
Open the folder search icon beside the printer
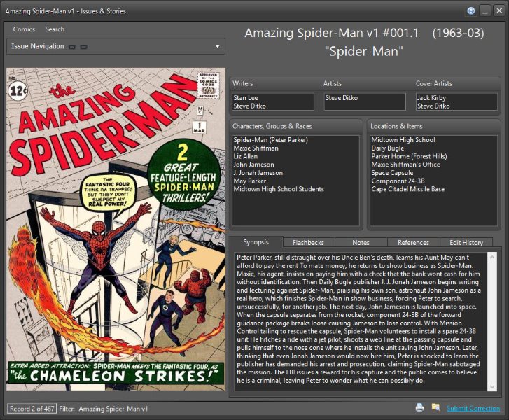click(x=435, y=407)
